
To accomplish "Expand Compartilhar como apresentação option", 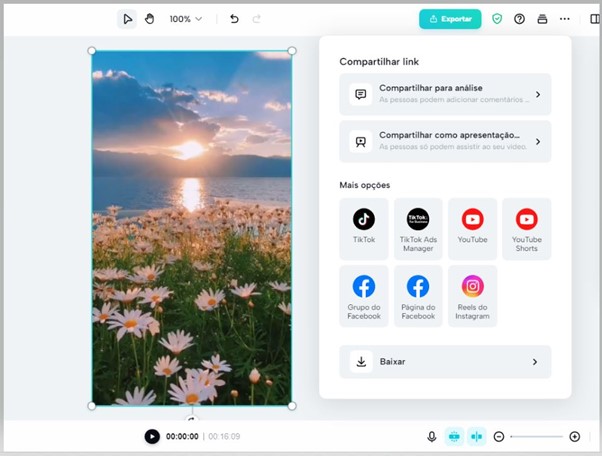I will (x=445, y=141).
